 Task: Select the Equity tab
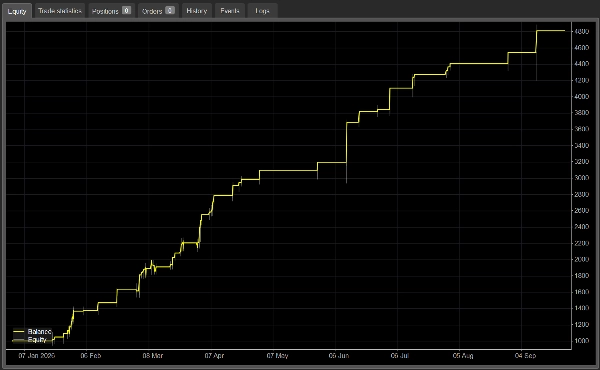pos(17,11)
